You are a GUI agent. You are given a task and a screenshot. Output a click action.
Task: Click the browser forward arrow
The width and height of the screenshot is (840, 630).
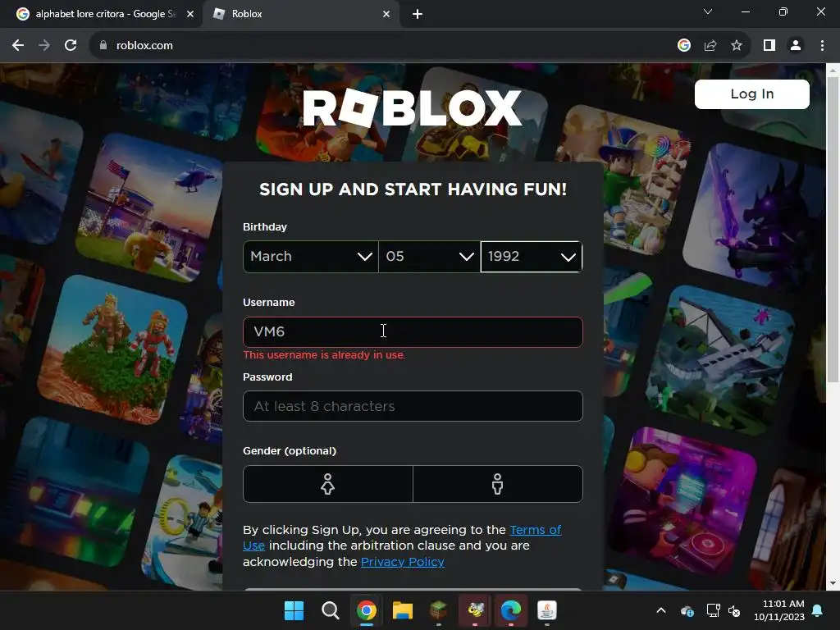[44, 46]
